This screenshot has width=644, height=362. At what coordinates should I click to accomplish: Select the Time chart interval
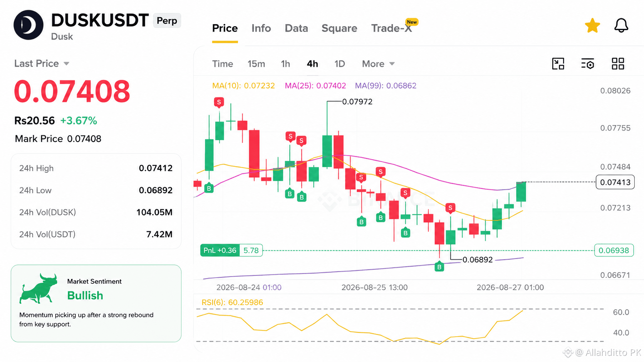click(223, 64)
